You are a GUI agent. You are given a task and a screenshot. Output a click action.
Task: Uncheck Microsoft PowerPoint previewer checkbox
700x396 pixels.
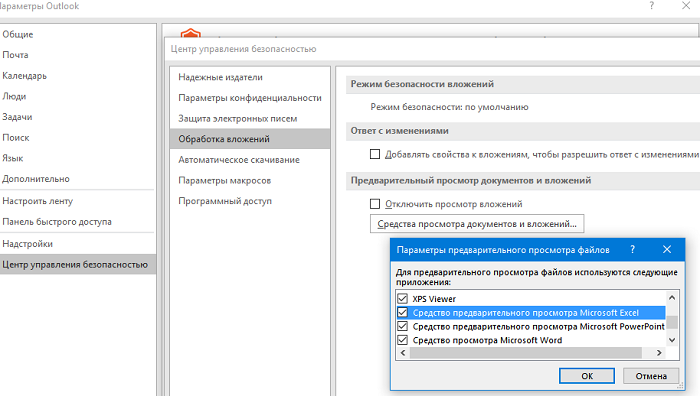coord(402,326)
